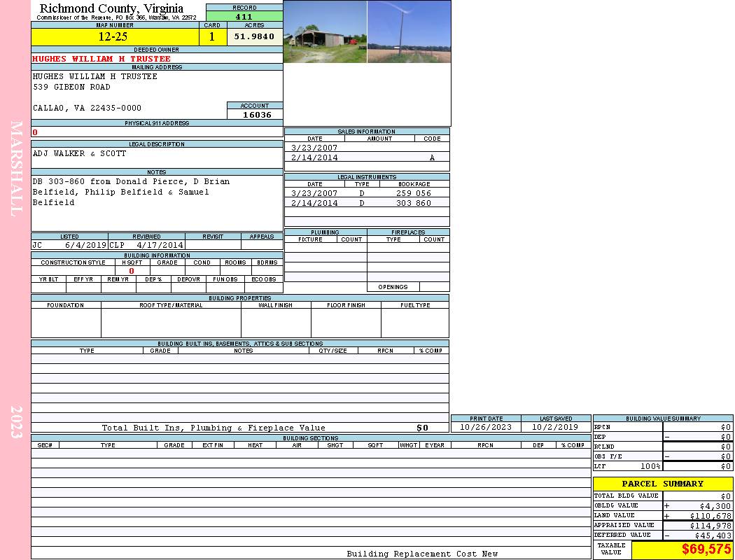Click the account number 16036
Image resolution: width=735 pixels, height=560 pixels.
(x=256, y=115)
